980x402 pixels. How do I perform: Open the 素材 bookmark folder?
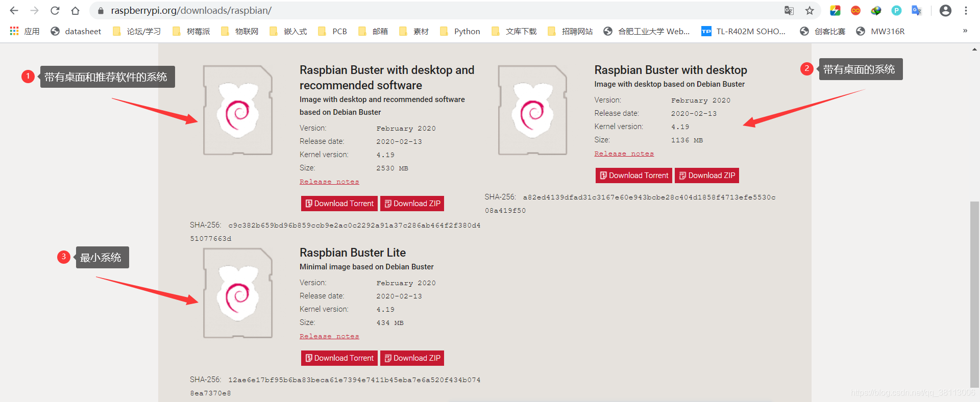pos(414,31)
